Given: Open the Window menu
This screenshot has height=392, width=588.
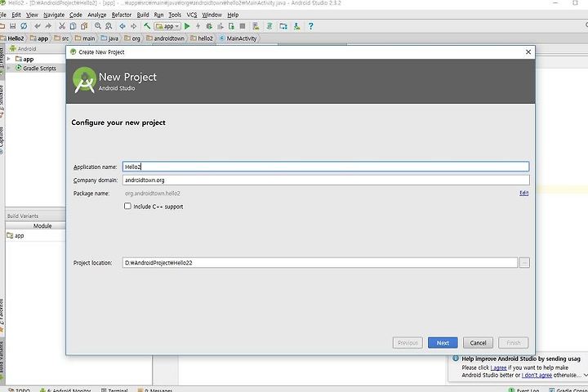Looking at the screenshot, I should click(212, 15).
